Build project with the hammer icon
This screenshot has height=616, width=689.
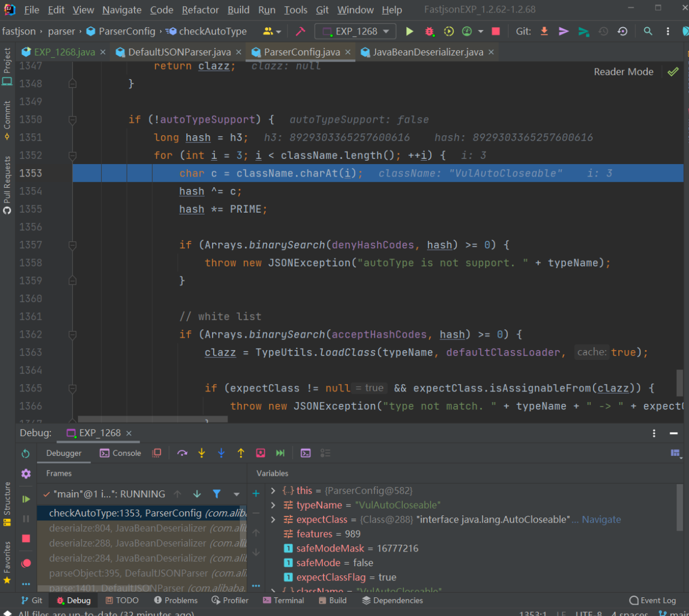click(300, 31)
